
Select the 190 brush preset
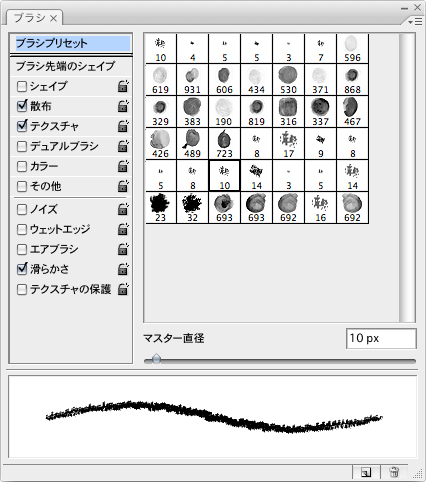coord(224,112)
